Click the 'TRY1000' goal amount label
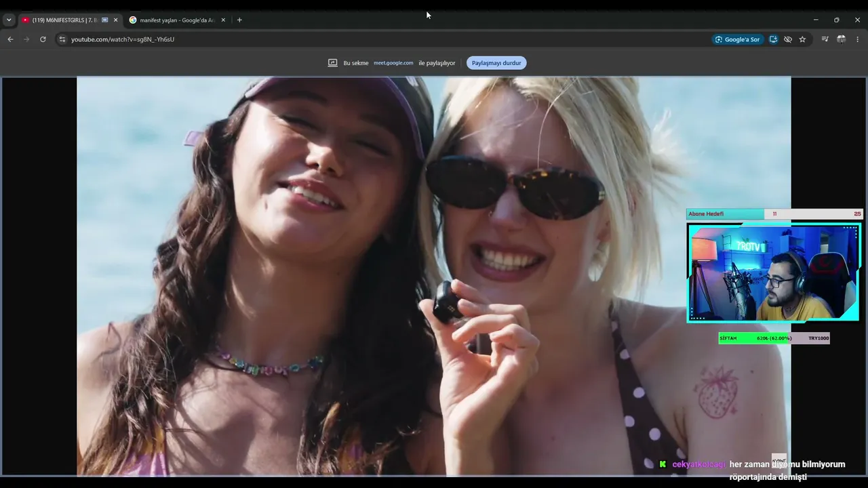Screen dimensions: 868x488 coord(818,338)
